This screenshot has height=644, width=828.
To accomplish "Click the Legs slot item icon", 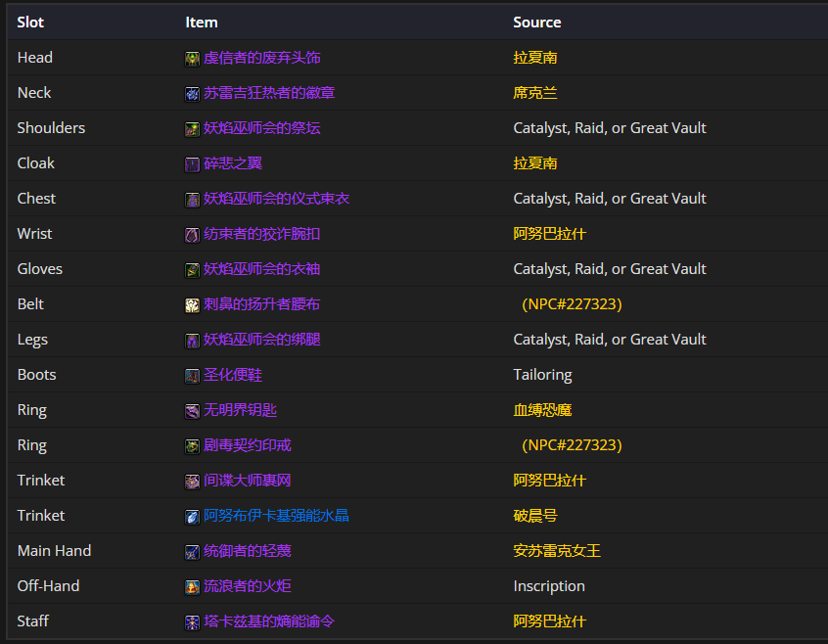I will [x=193, y=341].
